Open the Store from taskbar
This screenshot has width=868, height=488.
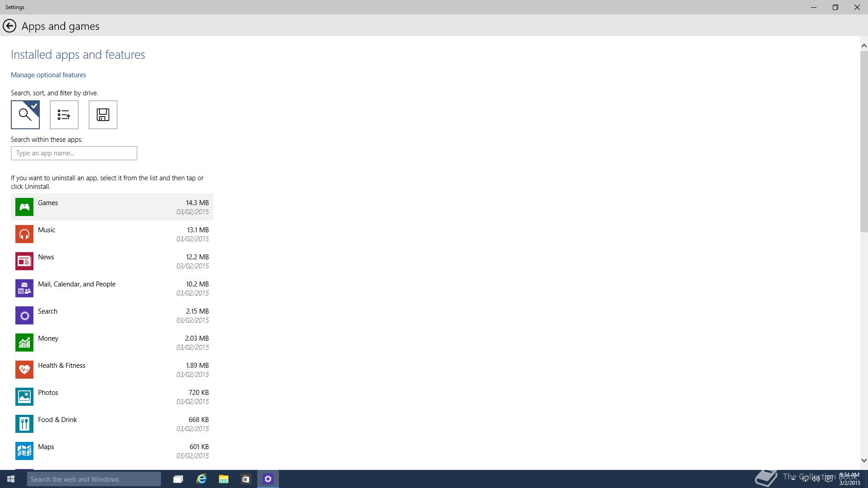pyautogui.click(x=245, y=479)
